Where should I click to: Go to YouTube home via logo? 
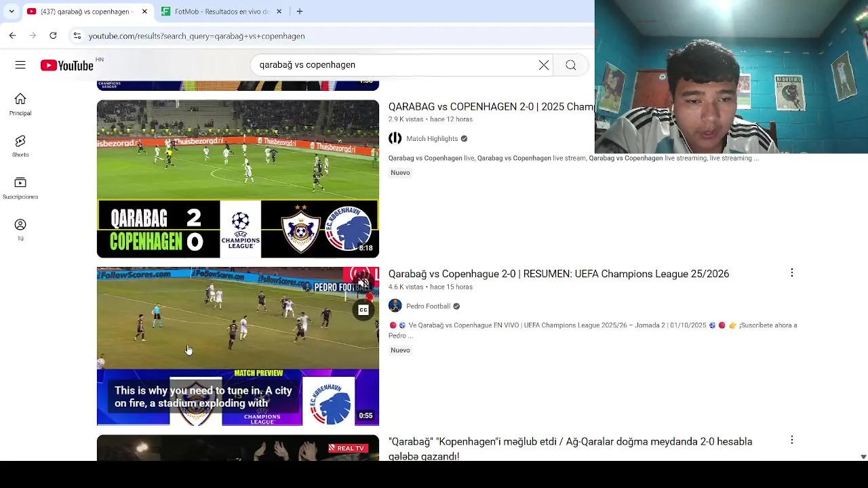point(66,65)
